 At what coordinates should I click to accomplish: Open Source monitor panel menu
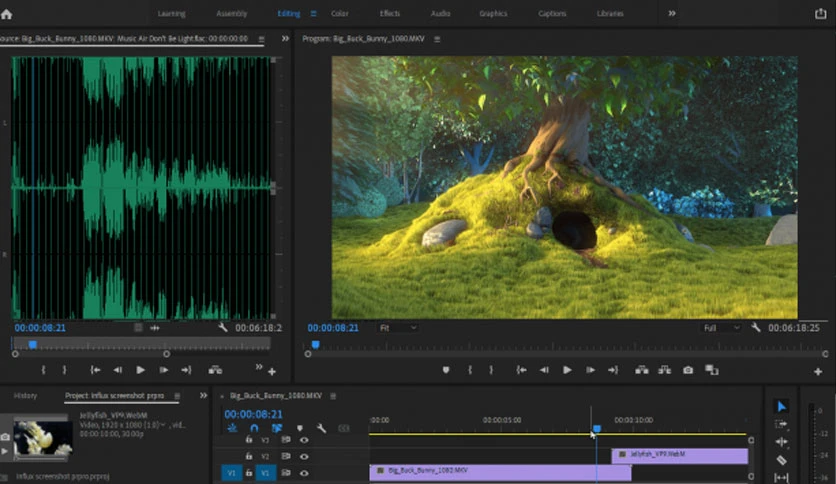[x=261, y=39]
